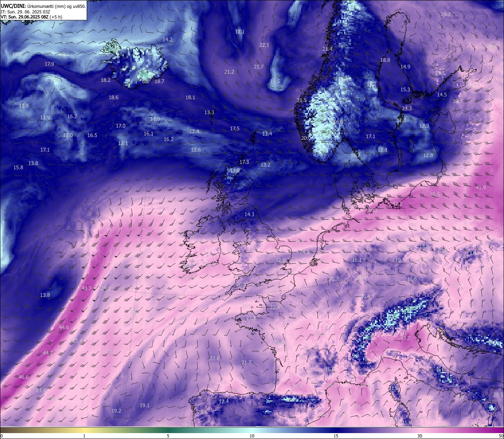This screenshot has height=439, width=504.
Task: Select the 12.6 value label
Action: (x=196, y=150)
